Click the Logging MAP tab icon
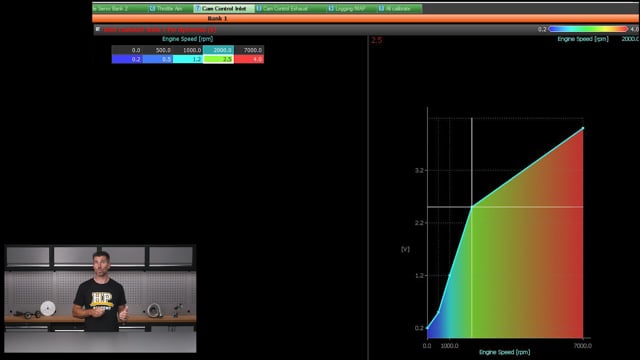Screen dimensions: 640x360 (x=331, y=8)
